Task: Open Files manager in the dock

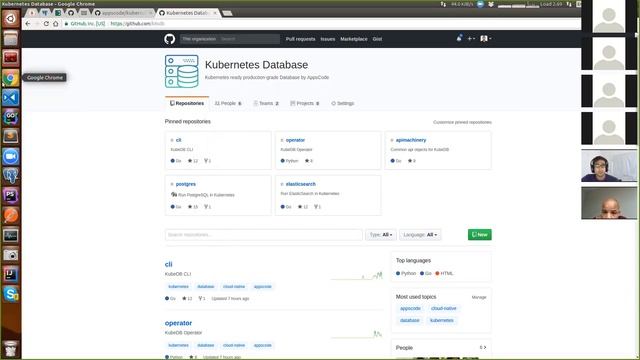Action: (x=11, y=38)
